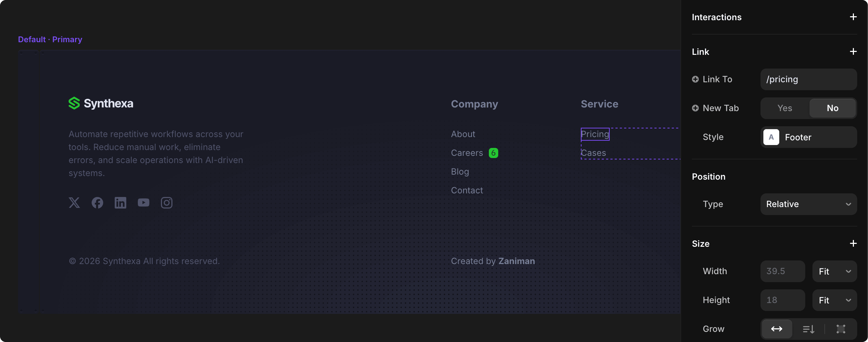Select the Default · Primary variant label
Viewport: 868px width, 342px height.
coord(50,39)
